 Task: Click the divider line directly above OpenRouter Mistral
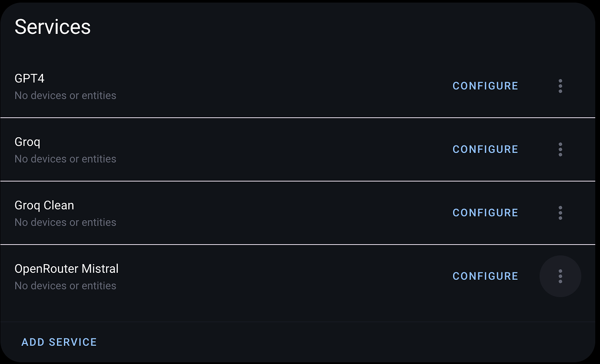[x=297, y=245]
